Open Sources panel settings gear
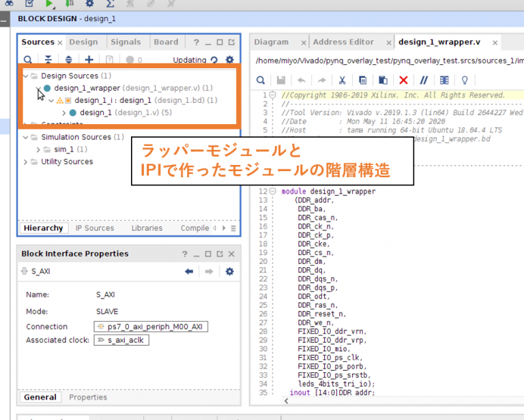Screen dimensions: 524x420 [229, 60]
